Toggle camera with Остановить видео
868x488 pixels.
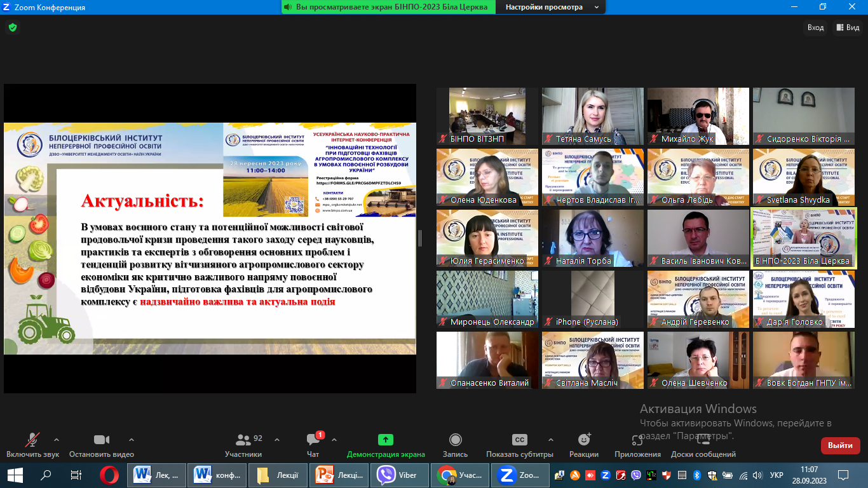click(102, 440)
